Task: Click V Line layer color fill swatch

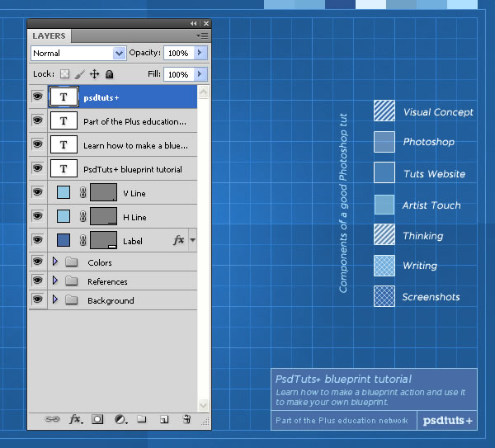Action: pos(64,192)
